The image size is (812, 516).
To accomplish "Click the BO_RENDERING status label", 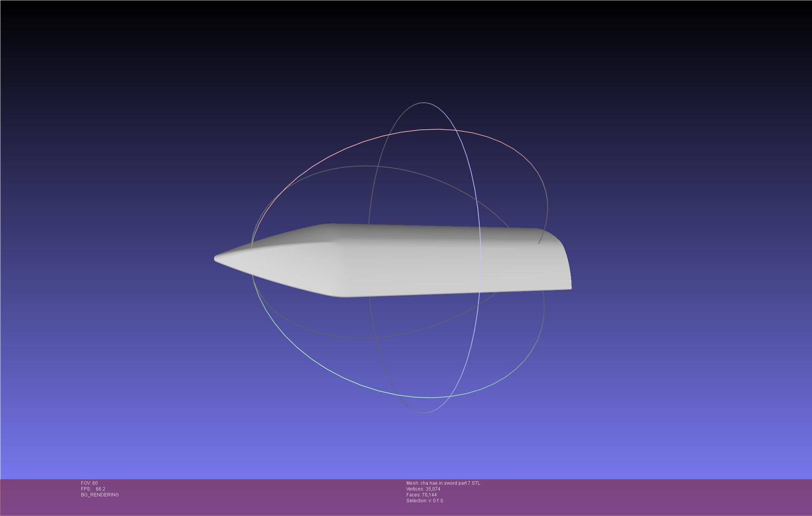I will click(x=100, y=495).
